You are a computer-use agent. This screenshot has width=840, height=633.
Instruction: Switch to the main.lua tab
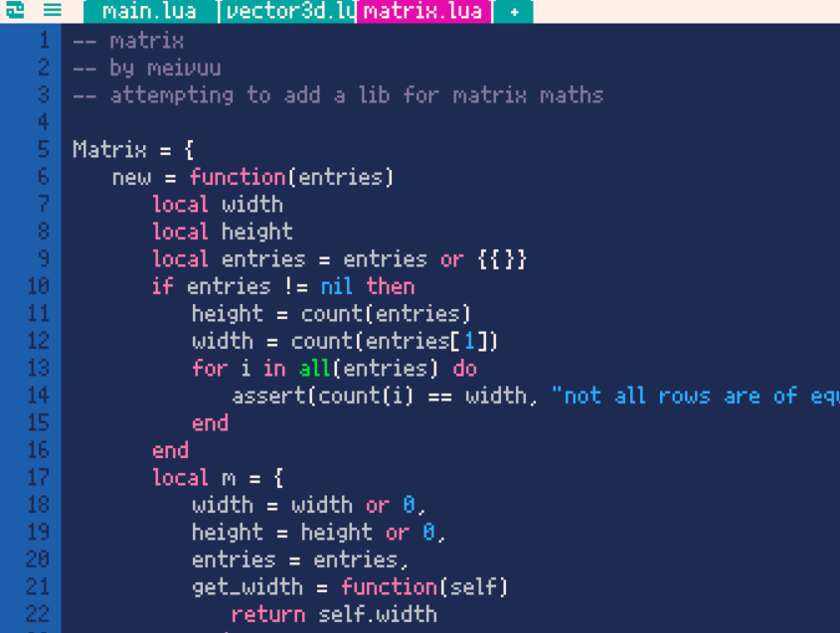[149, 12]
